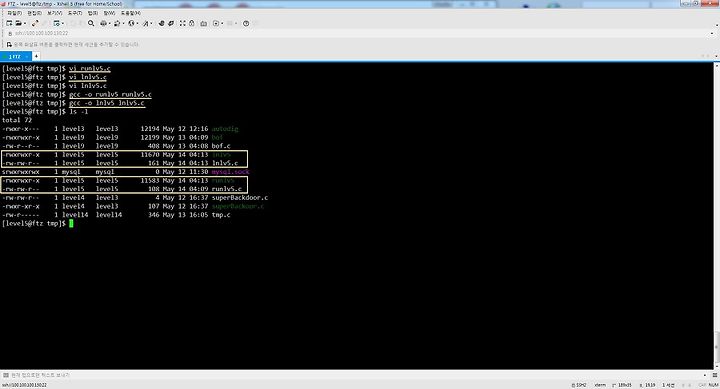Screen dimensions: 720x389
Task: Click the terminal cursor at last prompt
Action: tap(71, 223)
